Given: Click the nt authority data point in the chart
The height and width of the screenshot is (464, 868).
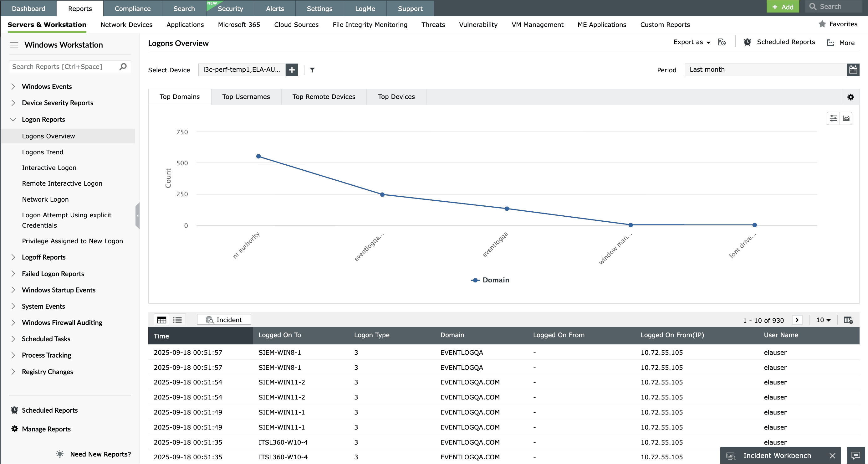Looking at the screenshot, I should click(x=258, y=157).
